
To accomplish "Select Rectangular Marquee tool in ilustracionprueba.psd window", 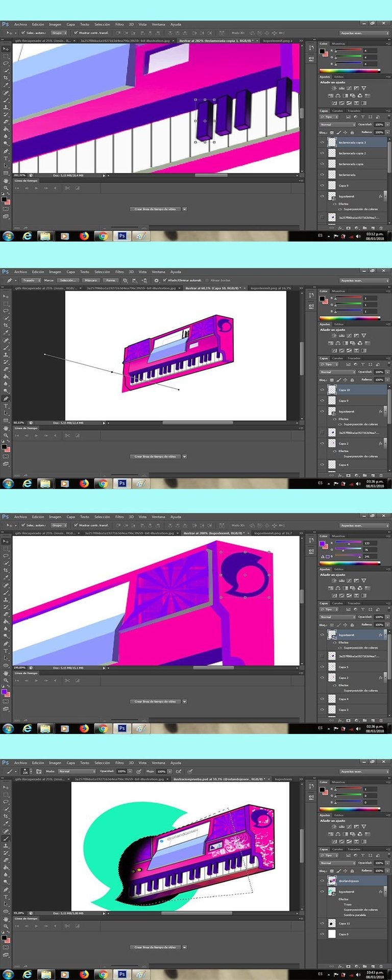I will (x=6, y=795).
